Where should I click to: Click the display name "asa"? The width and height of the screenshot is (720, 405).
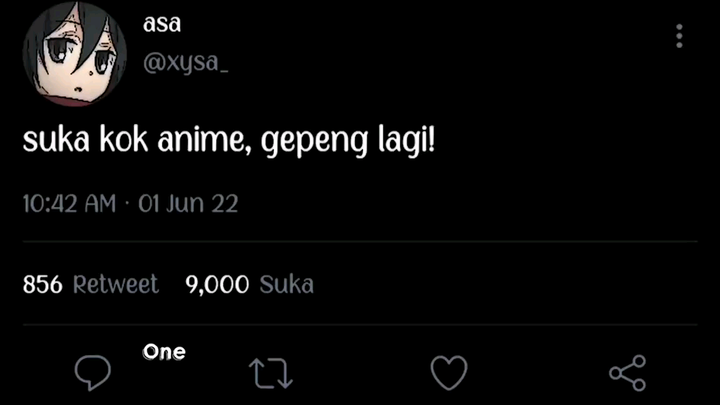click(162, 24)
